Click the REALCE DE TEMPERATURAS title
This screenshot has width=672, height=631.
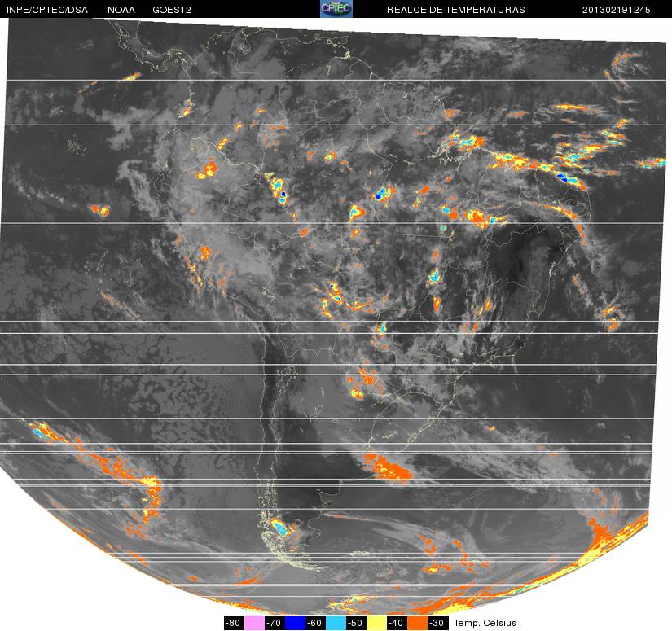[455, 10]
